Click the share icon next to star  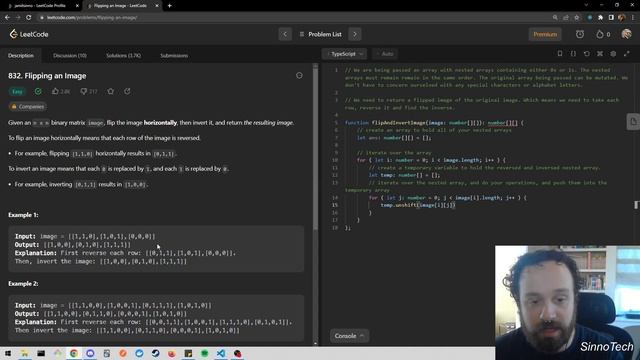click(127, 91)
